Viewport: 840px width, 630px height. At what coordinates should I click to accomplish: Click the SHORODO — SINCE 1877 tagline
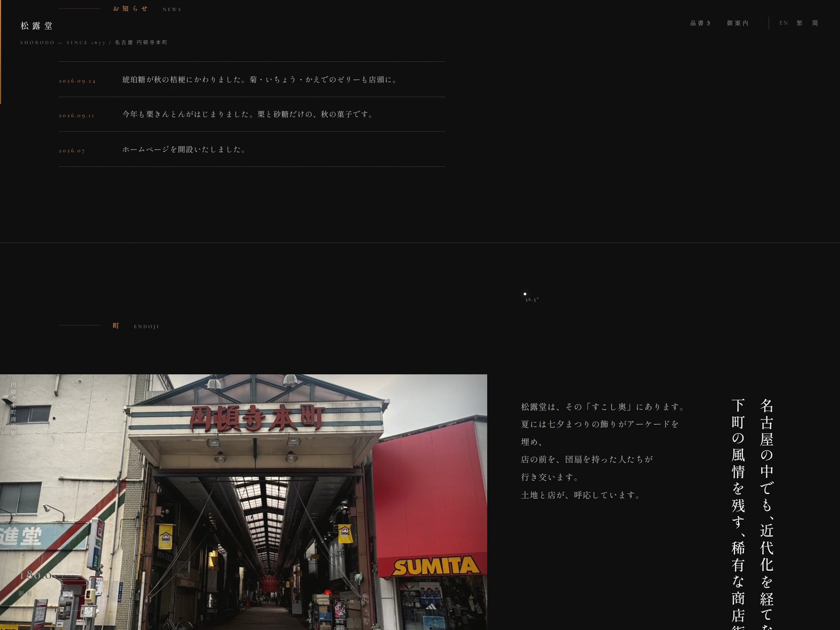click(x=63, y=43)
